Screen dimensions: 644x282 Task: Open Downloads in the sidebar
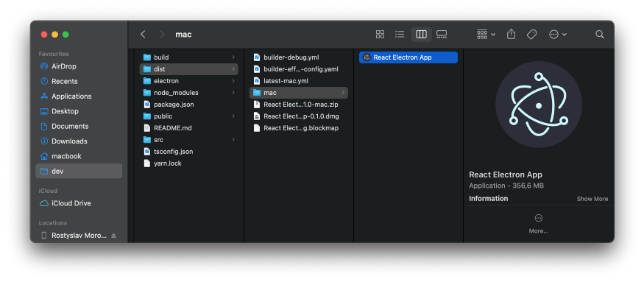[x=79, y=141]
